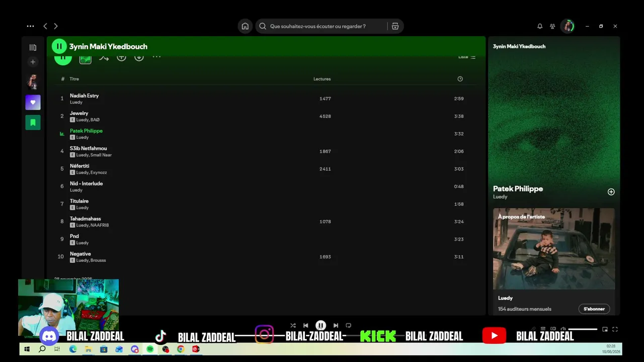Open the profile avatar menu

click(x=568, y=26)
